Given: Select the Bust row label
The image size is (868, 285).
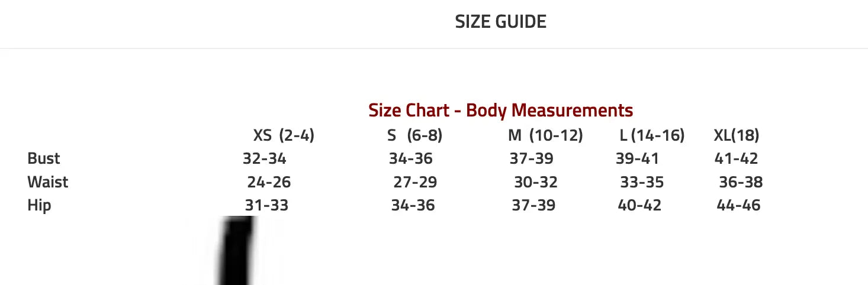Looking at the screenshot, I should pos(44,158).
